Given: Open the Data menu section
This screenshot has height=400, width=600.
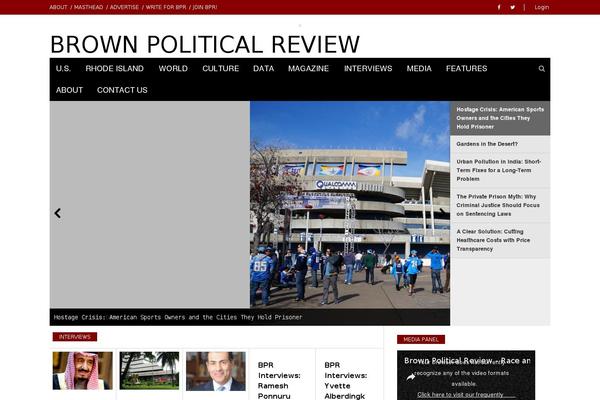Looking at the screenshot, I should (263, 69).
